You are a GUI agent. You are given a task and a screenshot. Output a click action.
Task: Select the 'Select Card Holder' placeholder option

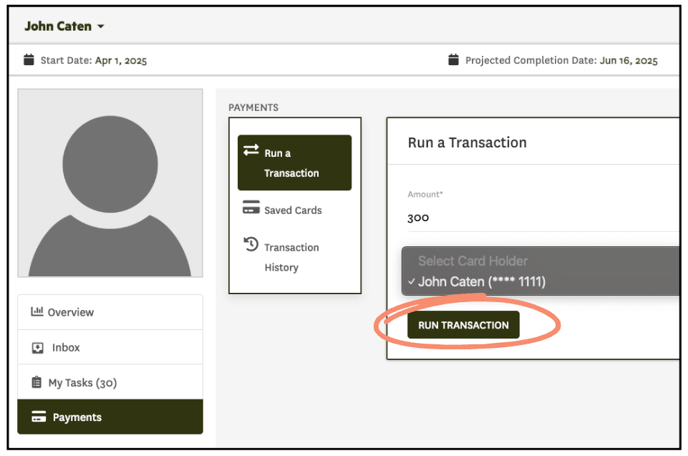472,261
